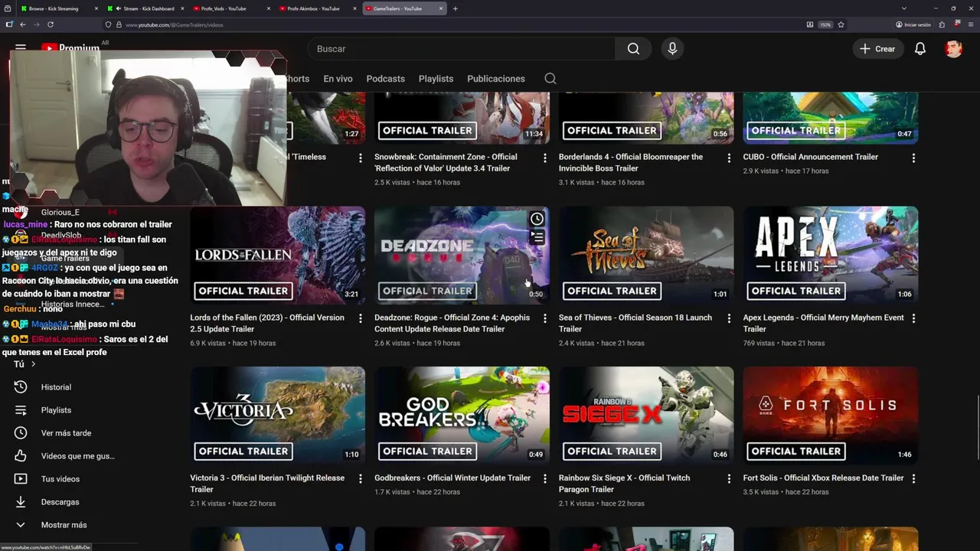Click the browser URL address bar
Viewport: 980px width, 551px height.
tap(459, 24)
